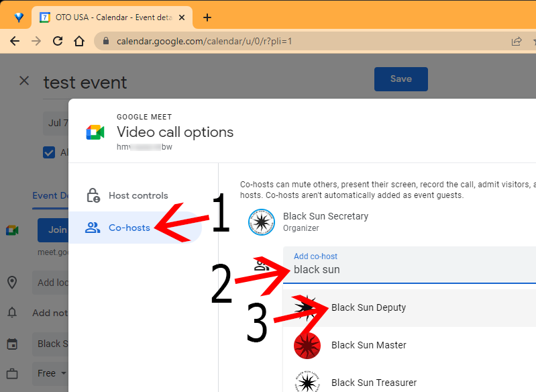Screen dimensions: 536x392
Task: Click the calendar icon in sidebar
Action: point(12,344)
